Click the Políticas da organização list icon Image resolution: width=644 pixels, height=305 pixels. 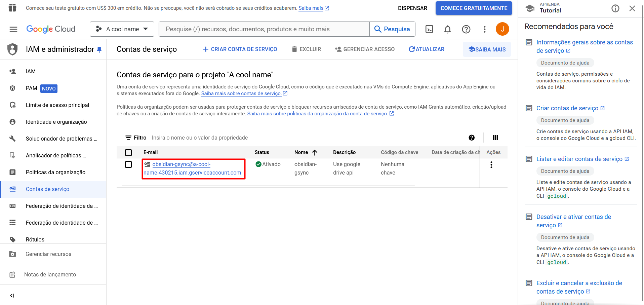coord(12,172)
